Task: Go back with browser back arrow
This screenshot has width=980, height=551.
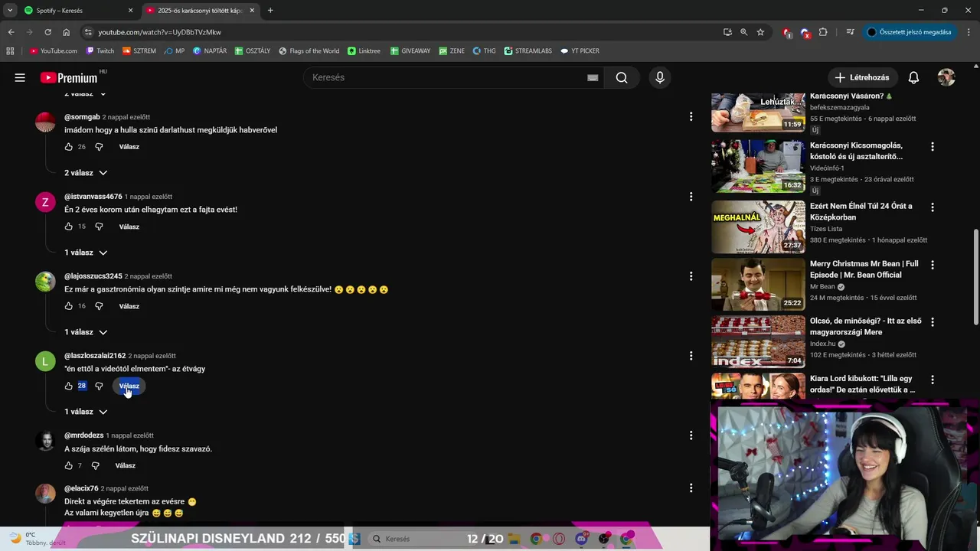Action: coord(11,32)
